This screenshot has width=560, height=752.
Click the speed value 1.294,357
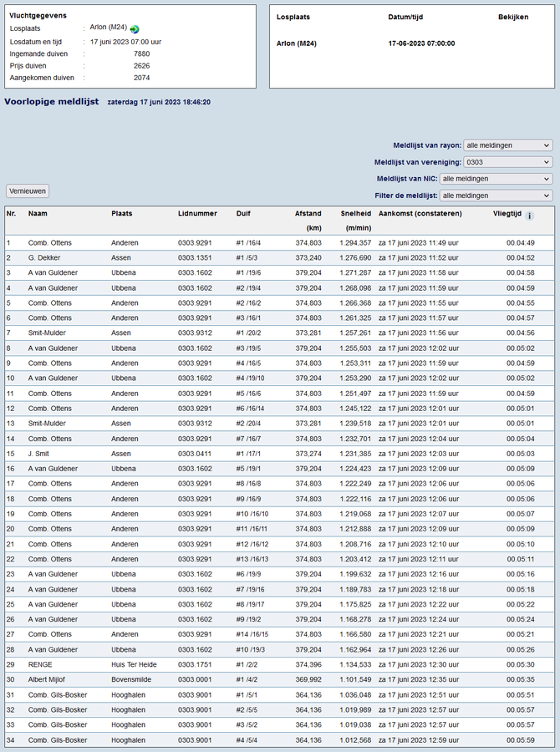355,242
